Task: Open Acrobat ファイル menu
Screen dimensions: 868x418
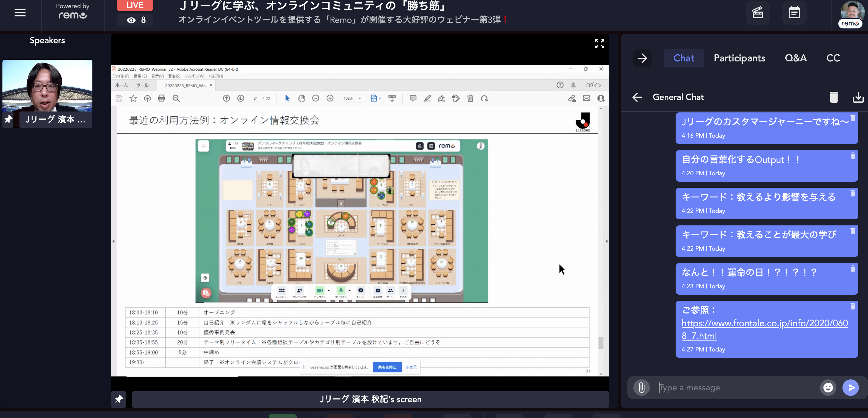Action: [121, 76]
